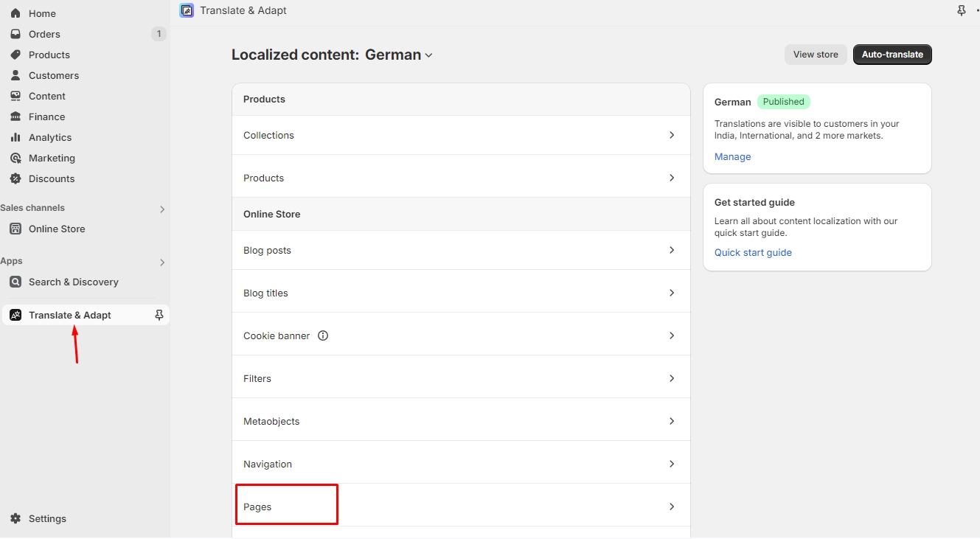
Task: Open the Online Store sales channel
Action: [57, 229]
